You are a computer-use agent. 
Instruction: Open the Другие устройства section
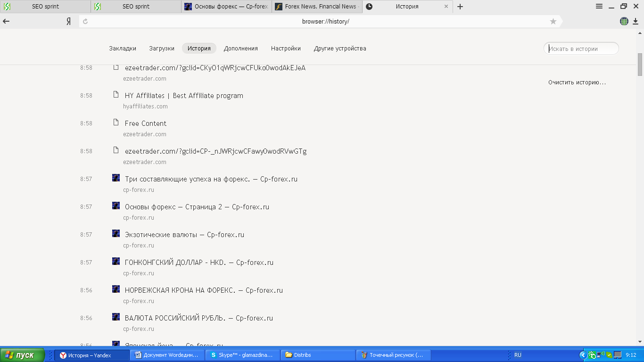[x=340, y=49]
